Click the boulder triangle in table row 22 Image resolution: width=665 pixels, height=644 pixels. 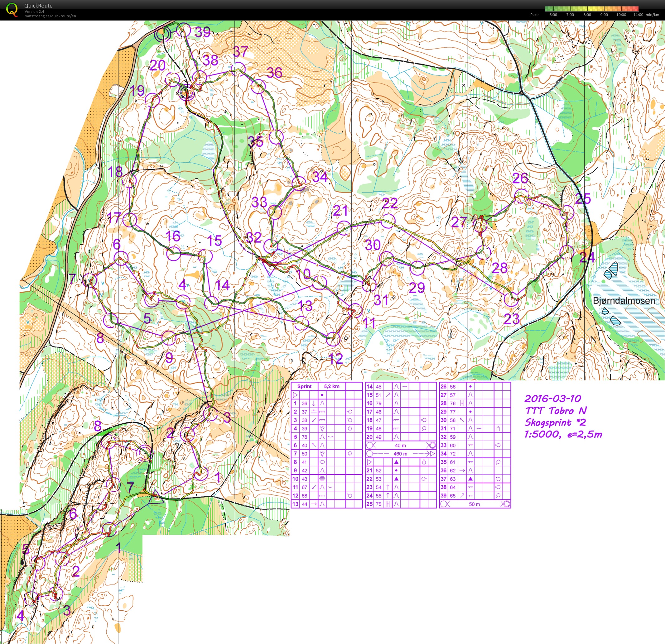click(396, 479)
